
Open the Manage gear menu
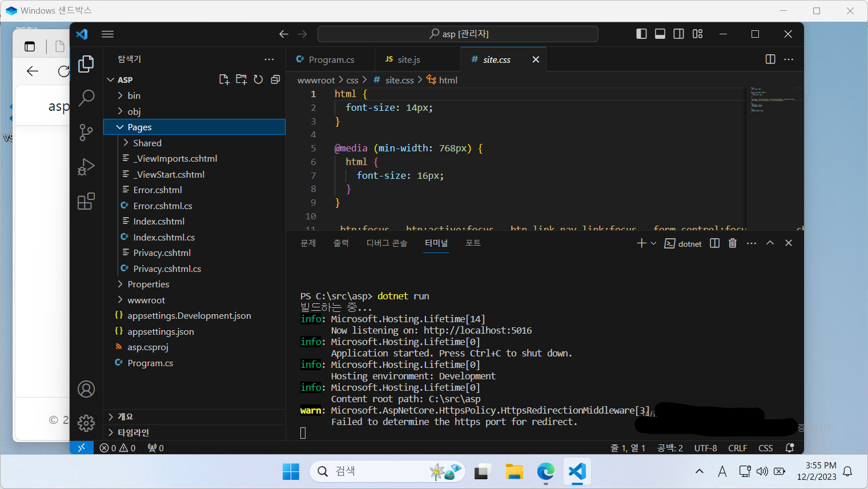(x=86, y=423)
